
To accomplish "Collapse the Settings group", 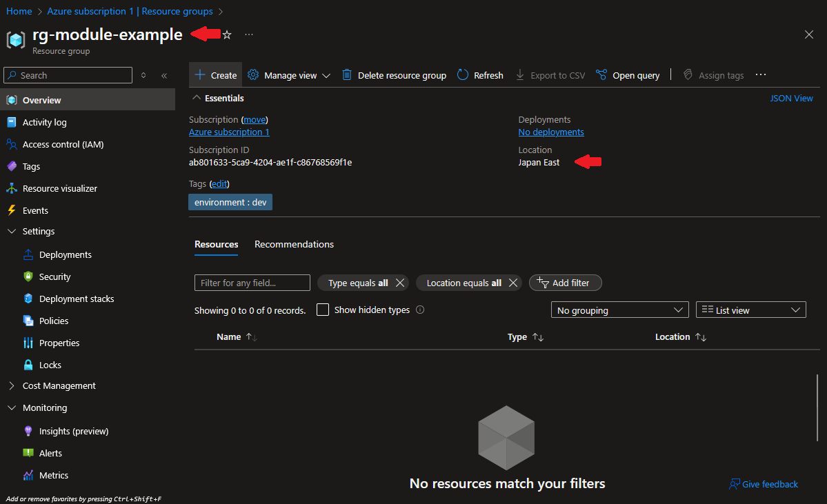I will [x=12, y=232].
